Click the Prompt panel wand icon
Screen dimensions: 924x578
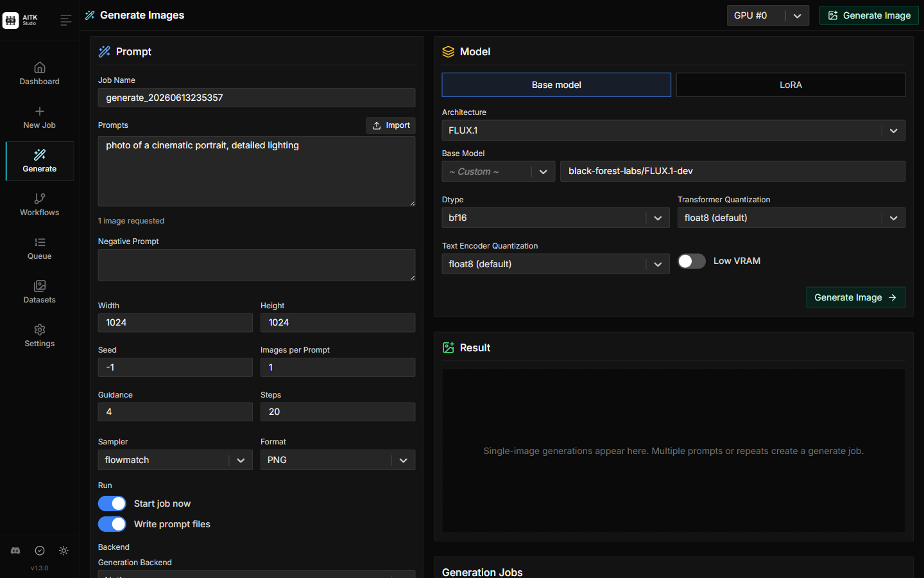tap(105, 52)
